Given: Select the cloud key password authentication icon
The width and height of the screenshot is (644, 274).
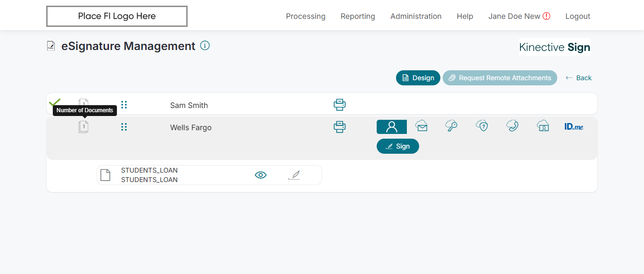Looking at the screenshot, I should [451, 126].
